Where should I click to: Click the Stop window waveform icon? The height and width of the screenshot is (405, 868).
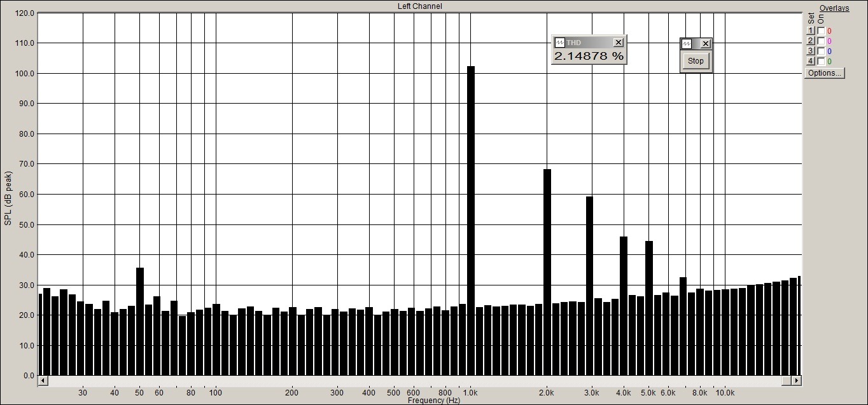tap(687, 44)
